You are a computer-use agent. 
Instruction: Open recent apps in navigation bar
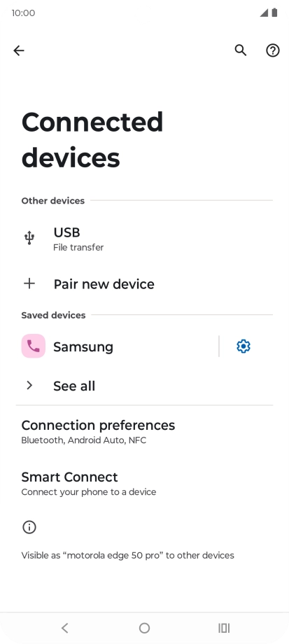click(224, 628)
